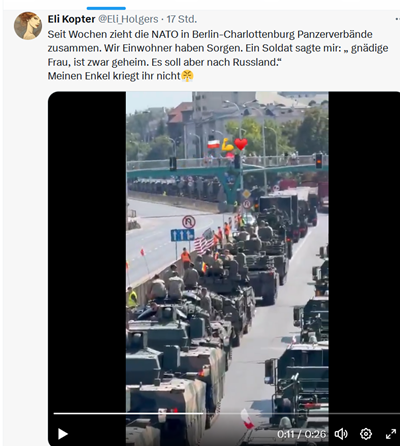This screenshot has width=400, height=446.
Task: Play the embedded tank convoy video
Action: (x=63, y=434)
